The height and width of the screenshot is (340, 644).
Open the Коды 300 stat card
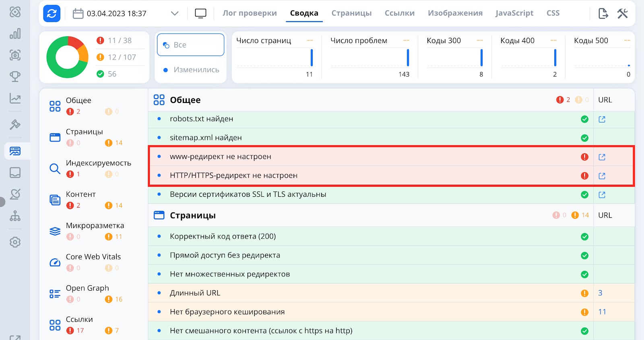click(454, 57)
